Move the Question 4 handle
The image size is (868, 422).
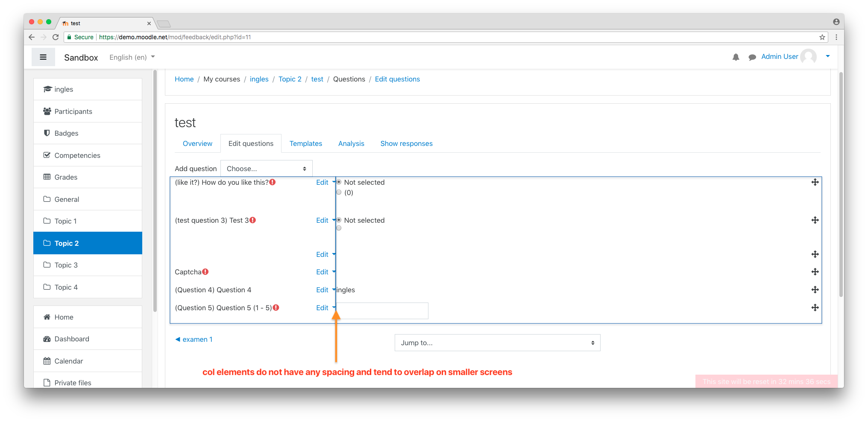pyautogui.click(x=815, y=290)
